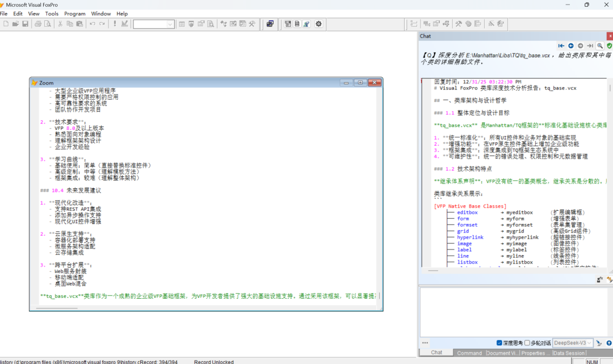Switch to the Data Session tab
This screenshot has width=613, height=364.
click(x=569, y=353)
